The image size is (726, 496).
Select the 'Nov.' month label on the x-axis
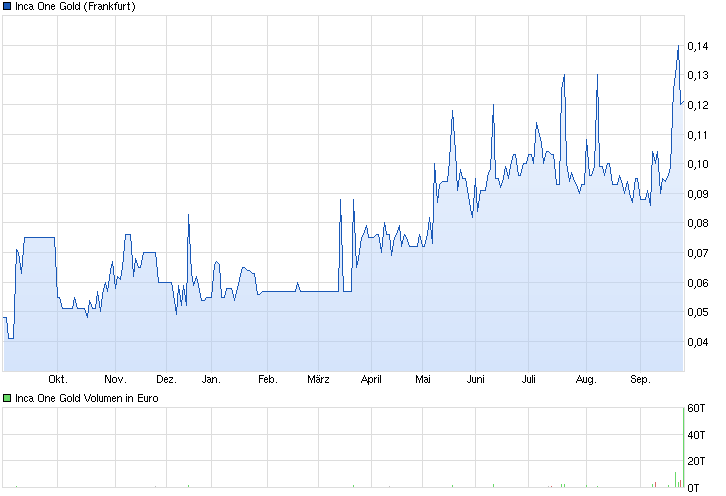pos(115,380)
